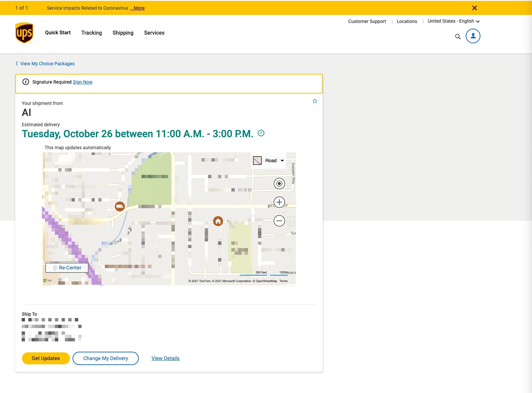Go to Customer Support
532x393 pixels.
tap(367, 21)
